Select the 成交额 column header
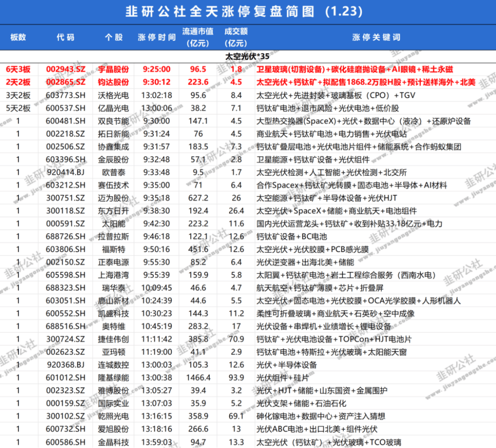The height and width of the screenshot is (448, 496). [236, 38]
